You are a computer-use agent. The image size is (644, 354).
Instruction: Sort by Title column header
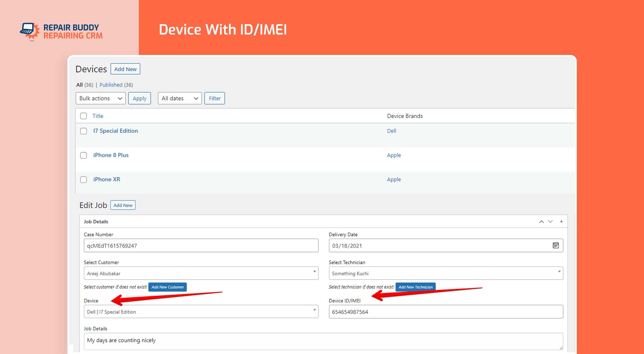click(x=98, y=116)
